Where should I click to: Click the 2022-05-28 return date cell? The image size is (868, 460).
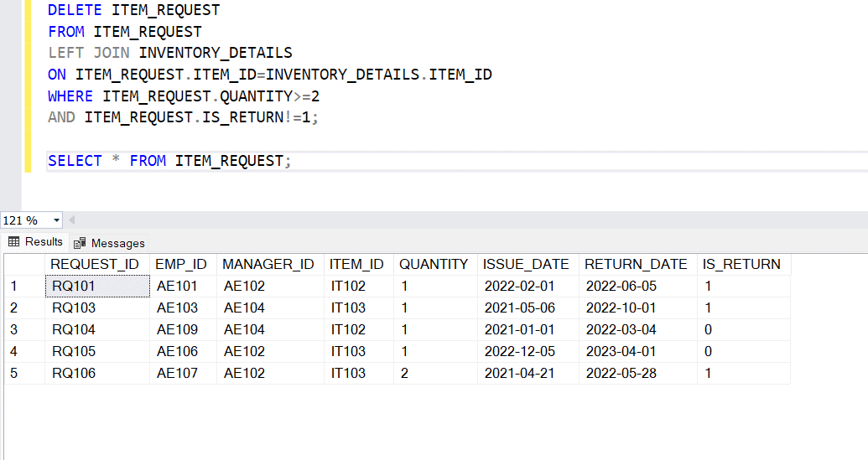[x=638, y=373]
